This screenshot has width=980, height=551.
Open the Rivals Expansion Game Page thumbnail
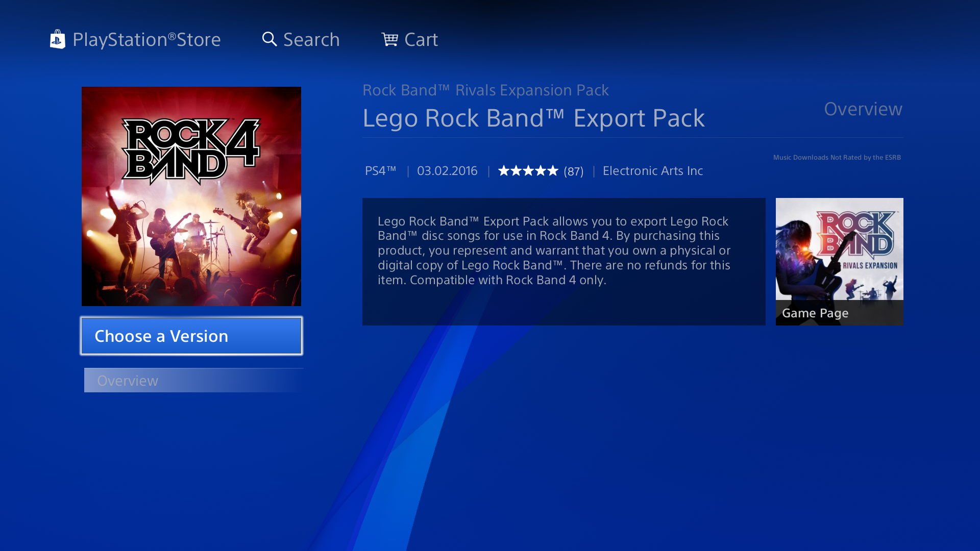click(839, 250)
